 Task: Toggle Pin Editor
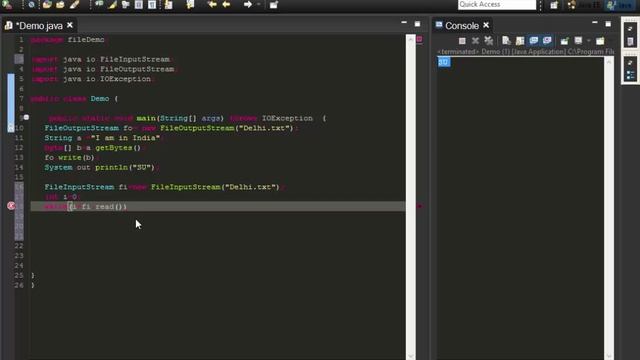[274, 4]
